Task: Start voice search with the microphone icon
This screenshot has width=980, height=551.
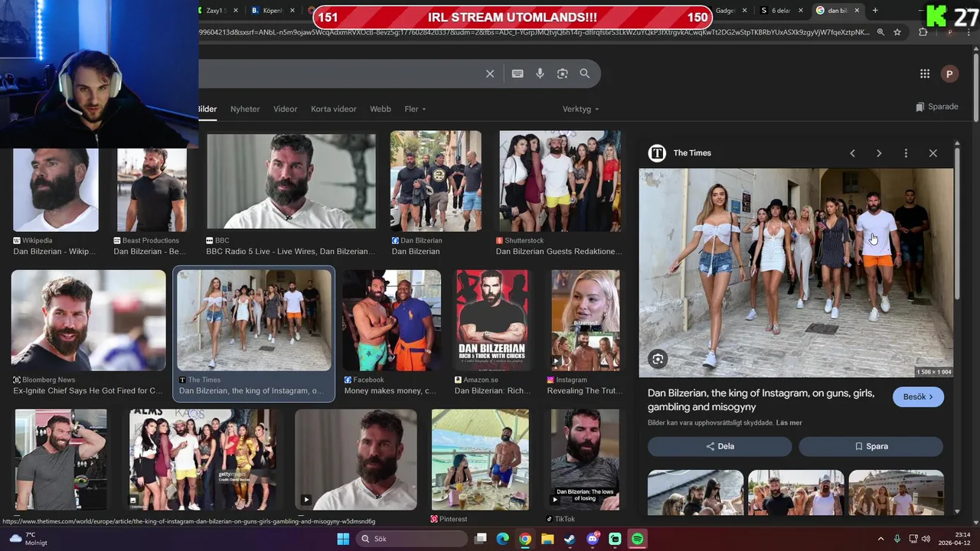Action: point(540,73)
